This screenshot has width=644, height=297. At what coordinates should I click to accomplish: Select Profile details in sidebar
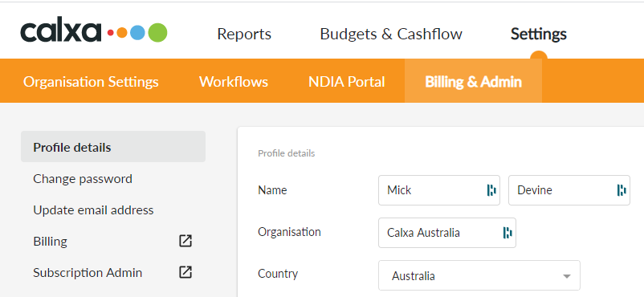click(113, 147)
